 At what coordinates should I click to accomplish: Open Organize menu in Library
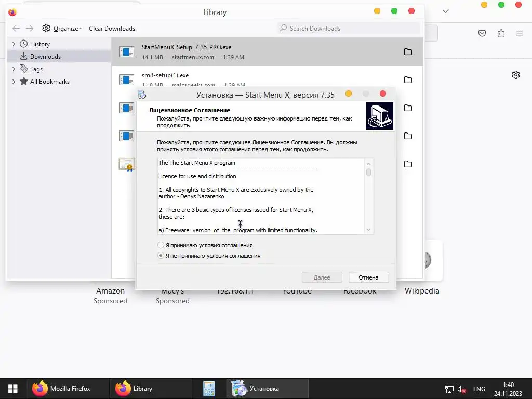coord(62,29)
